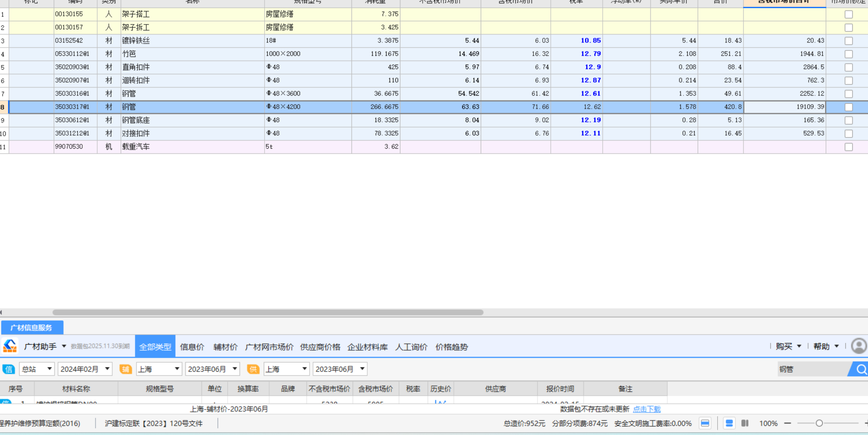Click the 不含税市场价 column header in lower table

[329, 389]
